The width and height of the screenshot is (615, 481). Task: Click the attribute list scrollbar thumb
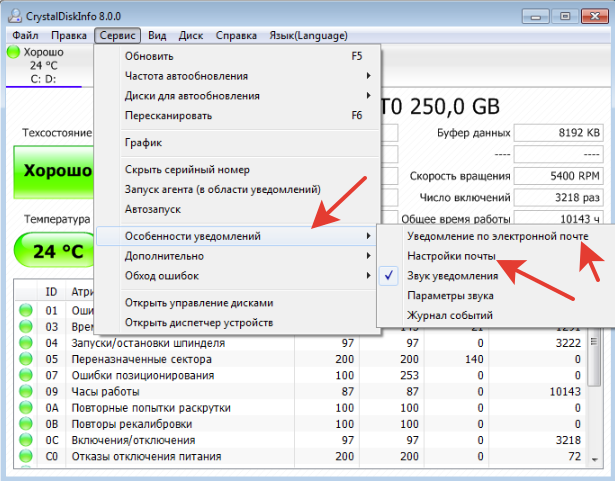[x=595, y=357]
